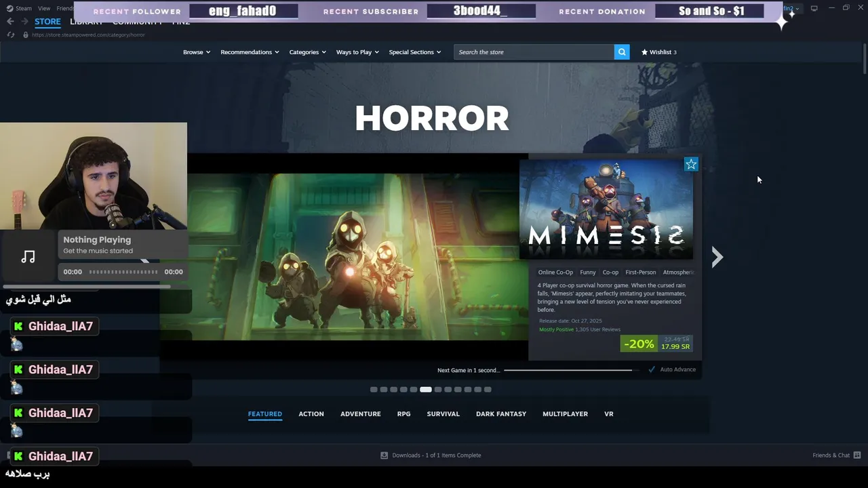Click the store URL address text
This screenshot has height=488, width=868.
coord(88,35)
